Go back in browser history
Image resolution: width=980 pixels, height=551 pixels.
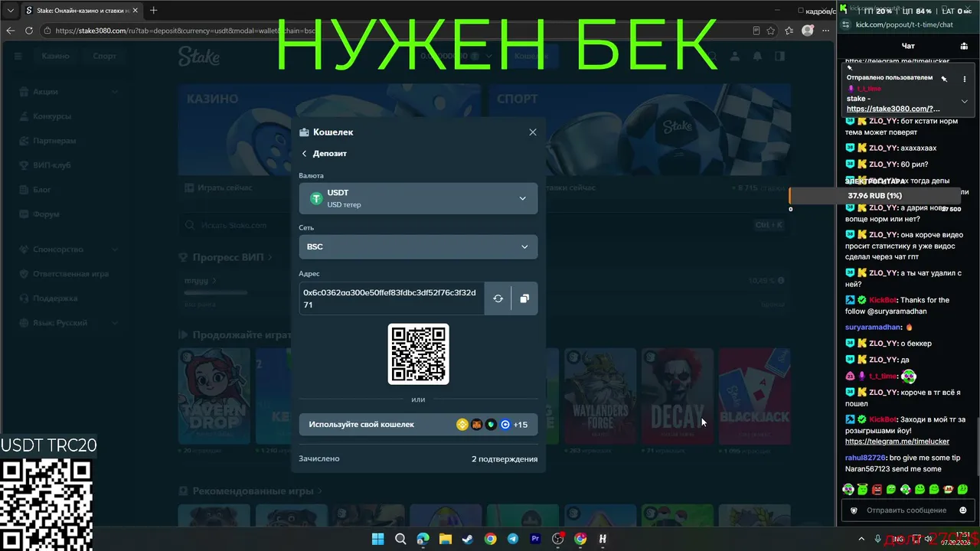tap(10, 31)
